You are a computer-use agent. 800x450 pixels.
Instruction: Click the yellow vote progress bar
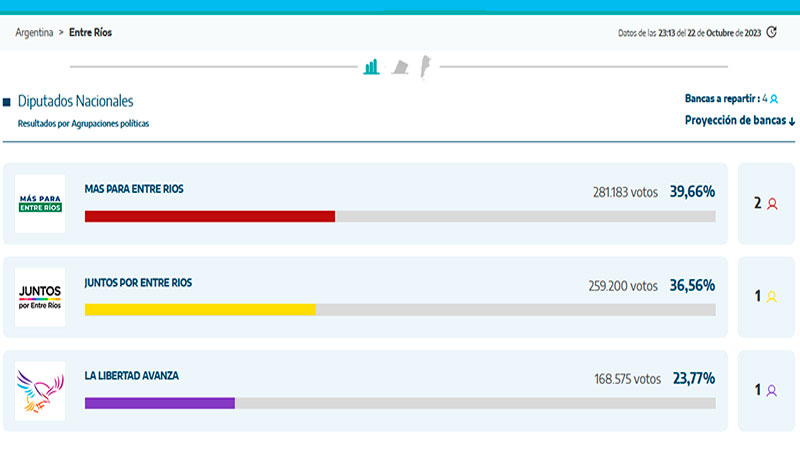pos(200,310)
